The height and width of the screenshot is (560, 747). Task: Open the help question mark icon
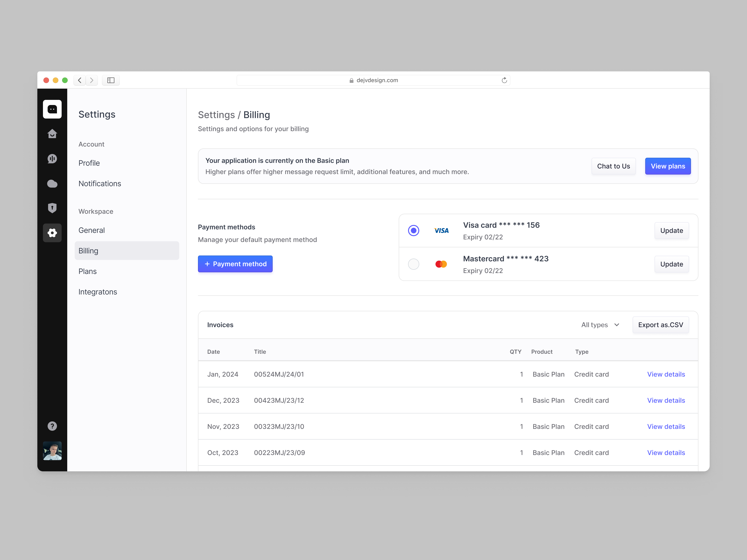click(52, 426)
